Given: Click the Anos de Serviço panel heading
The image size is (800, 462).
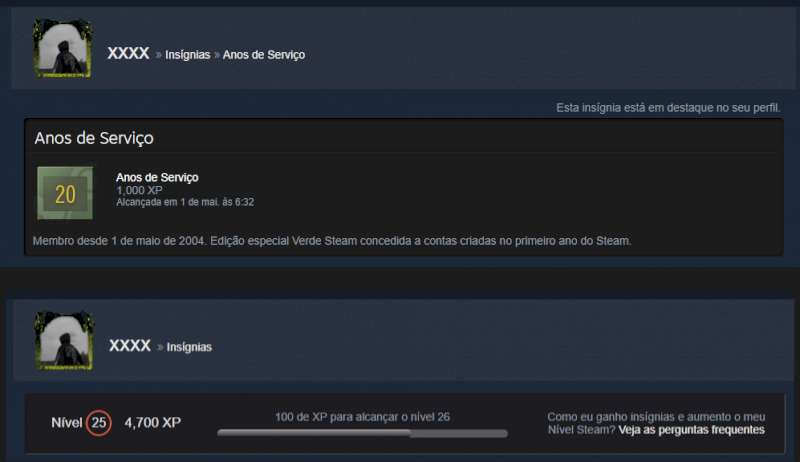Looking at the screenshot, I should (x=94, y=138).
